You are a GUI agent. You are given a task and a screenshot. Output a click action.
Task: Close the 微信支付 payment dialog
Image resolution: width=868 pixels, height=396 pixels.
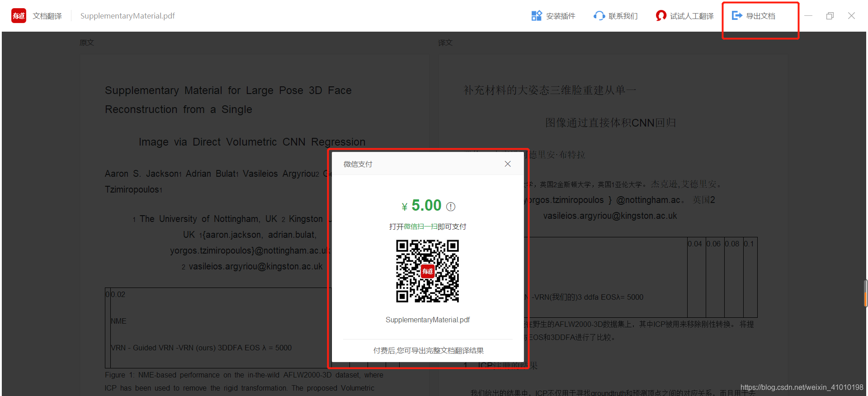click(508, 164)
